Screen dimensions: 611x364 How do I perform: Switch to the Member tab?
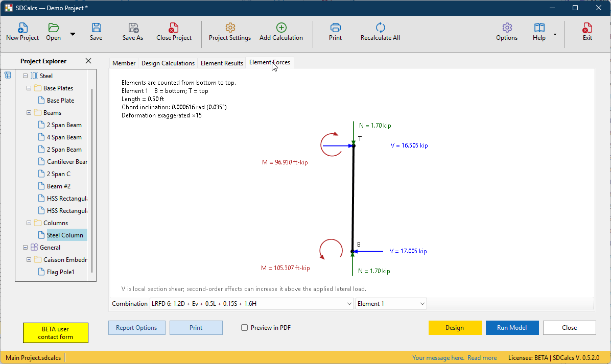point(124,63)
